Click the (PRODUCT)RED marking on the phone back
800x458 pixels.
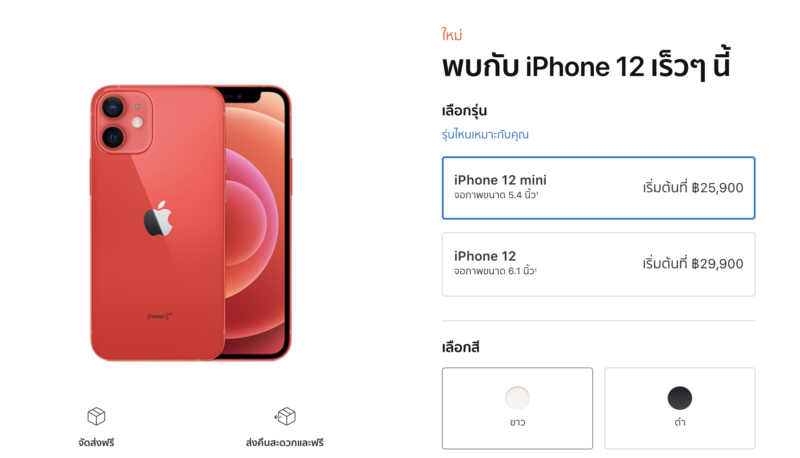(160, 316)
